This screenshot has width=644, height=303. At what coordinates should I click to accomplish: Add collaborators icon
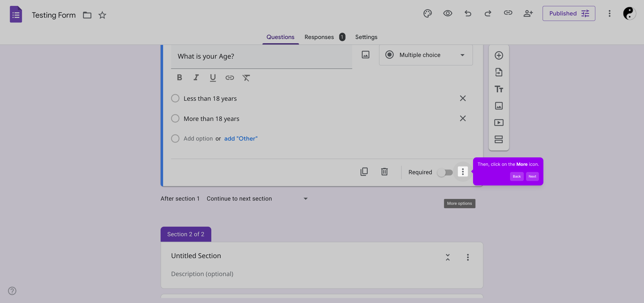(528, 13)
